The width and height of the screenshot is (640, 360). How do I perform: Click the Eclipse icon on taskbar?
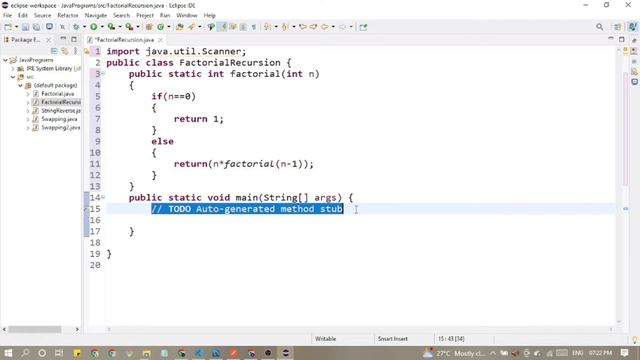(x=286, y=353)
